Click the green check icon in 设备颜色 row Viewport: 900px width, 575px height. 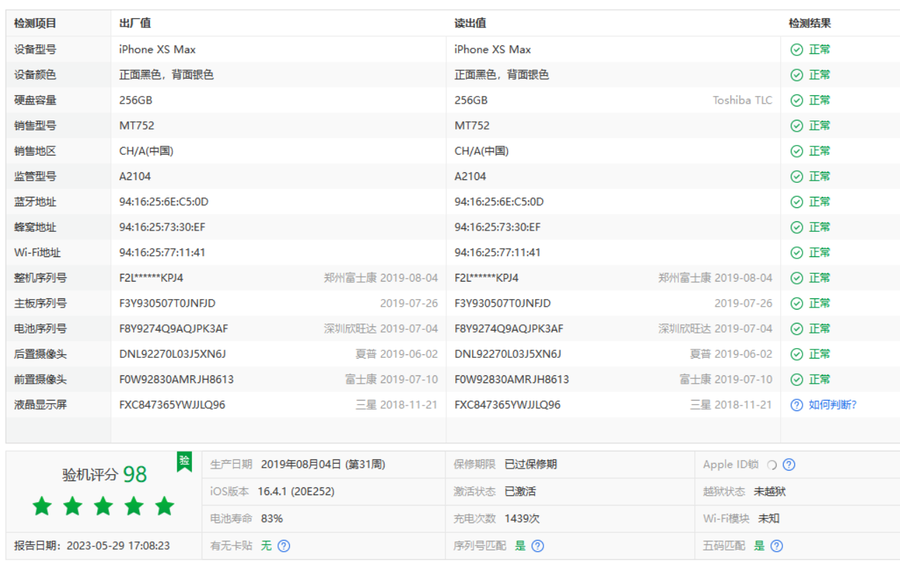click(797, 75)
